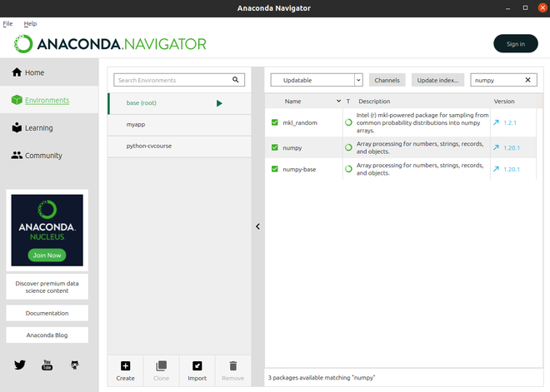
Task: Click the Environments cube icon
Action: tap(17, 100)
